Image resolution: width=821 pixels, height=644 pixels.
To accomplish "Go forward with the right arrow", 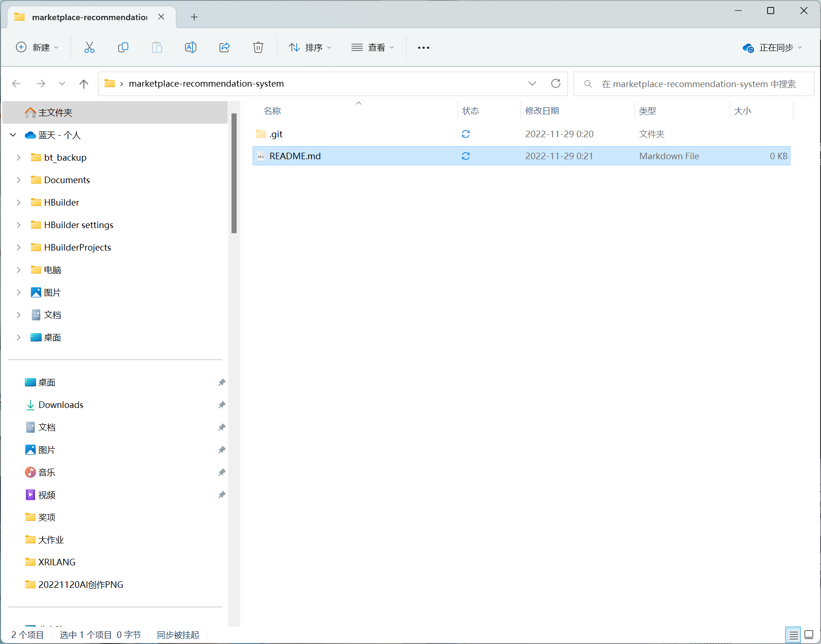I will click(x=41, y=83).
